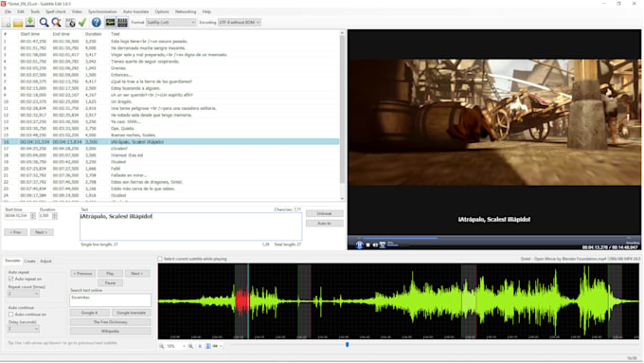This screenshot has height=363, width=644.
Task: Click in the subtitle text edit box
Action: coord(191,227)
